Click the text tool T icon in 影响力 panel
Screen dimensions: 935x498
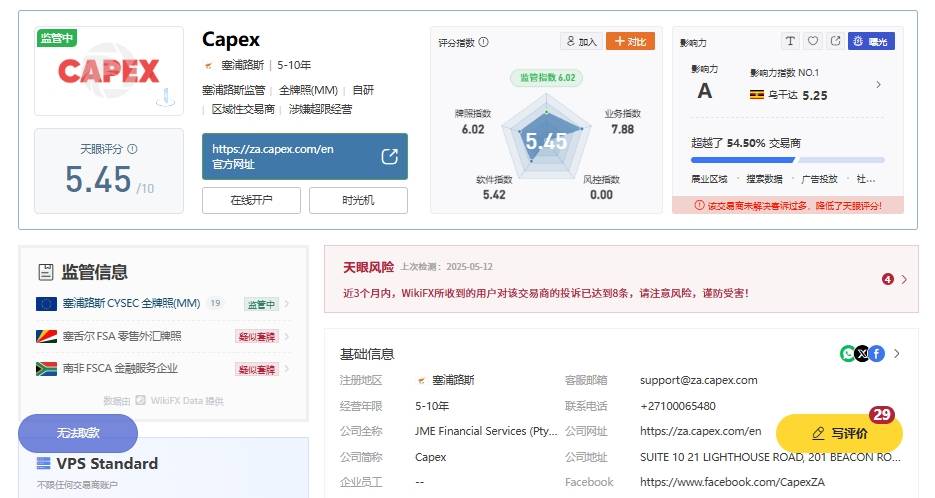click(790, 41)
